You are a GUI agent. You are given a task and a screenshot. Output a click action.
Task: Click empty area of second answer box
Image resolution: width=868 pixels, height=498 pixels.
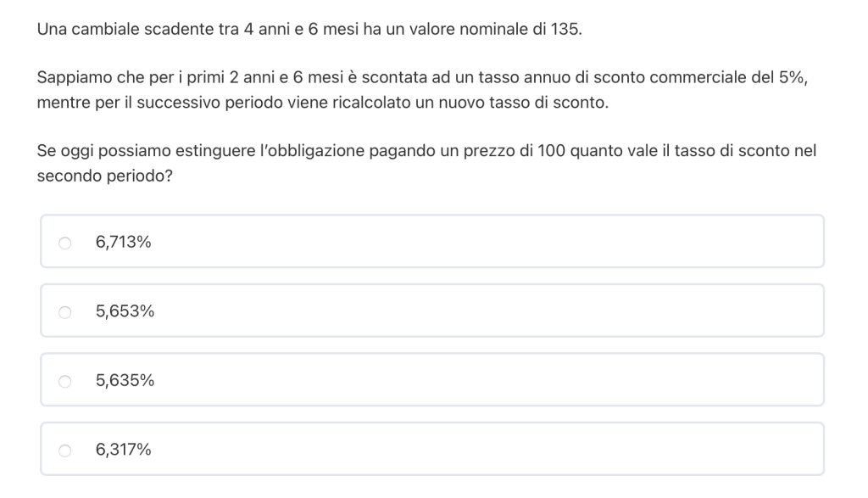pos(509,312)
